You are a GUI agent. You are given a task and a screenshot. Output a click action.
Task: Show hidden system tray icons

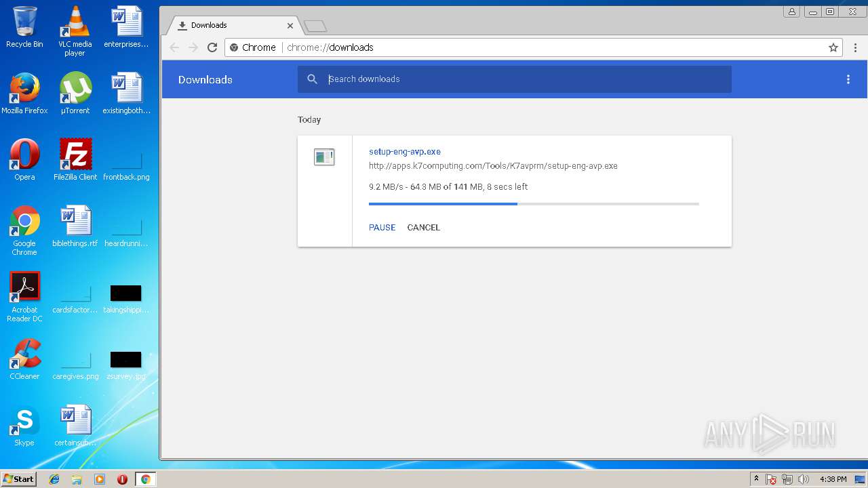(x=756, y=479)
